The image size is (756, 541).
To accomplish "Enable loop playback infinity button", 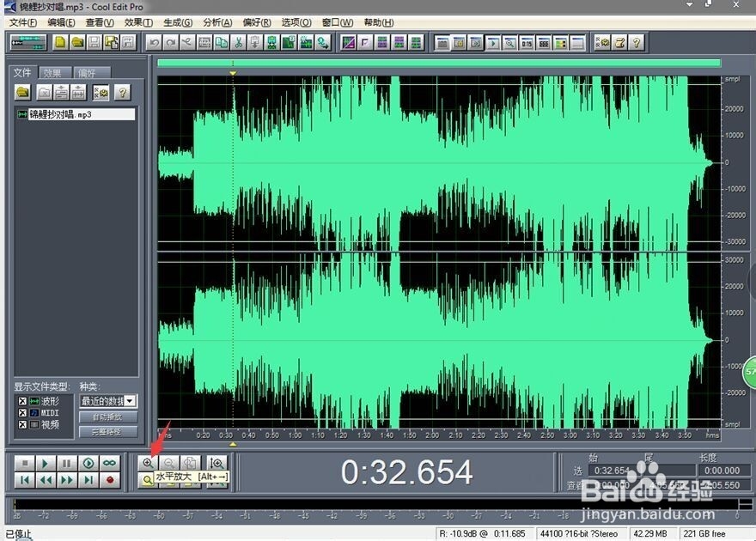I will click(109, 463).
